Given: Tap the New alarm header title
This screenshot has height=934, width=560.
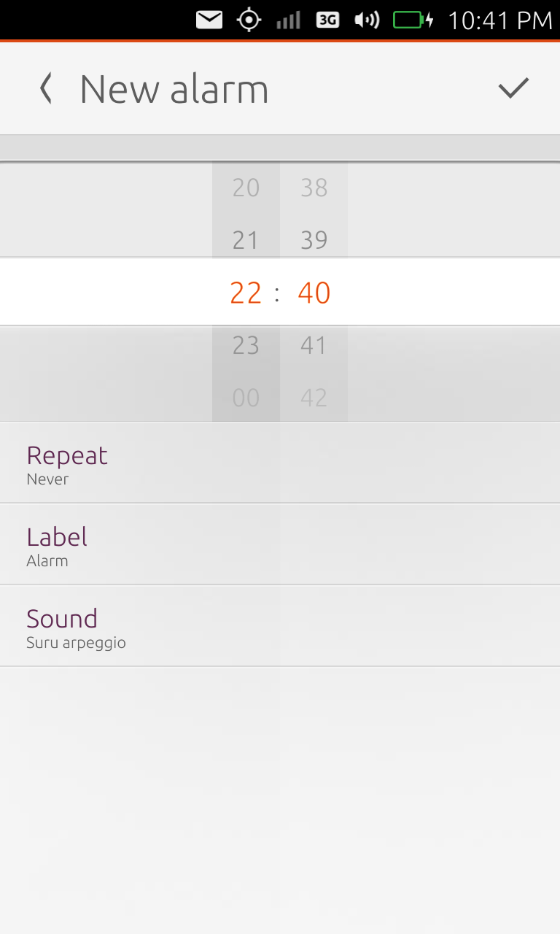Looking at the screenshot, I should coord(174,89).
